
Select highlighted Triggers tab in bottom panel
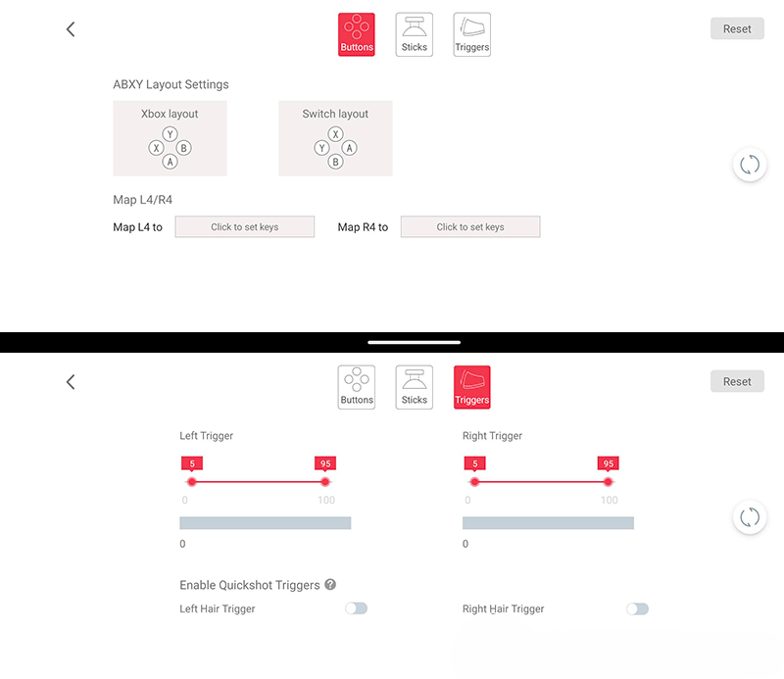[x=472, y=387]
